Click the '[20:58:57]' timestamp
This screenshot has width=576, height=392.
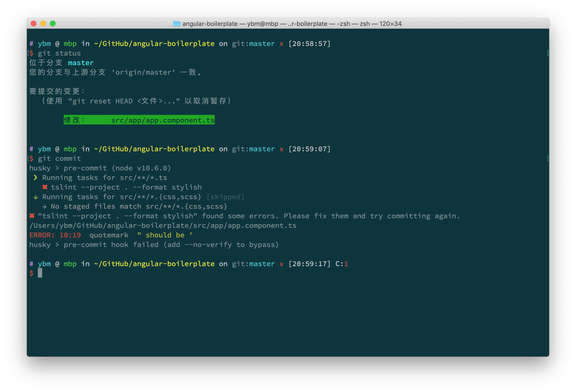click(310, 44)
